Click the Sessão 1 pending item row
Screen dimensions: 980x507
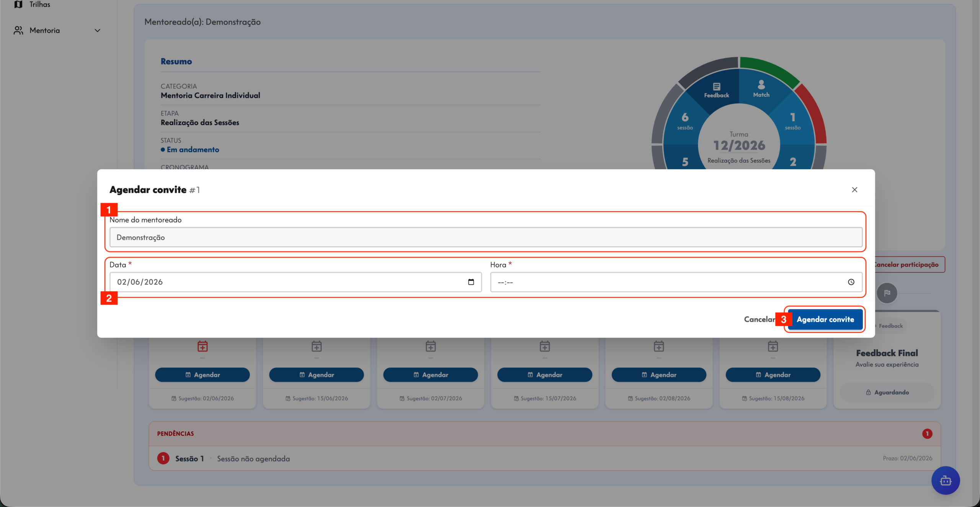544,458
